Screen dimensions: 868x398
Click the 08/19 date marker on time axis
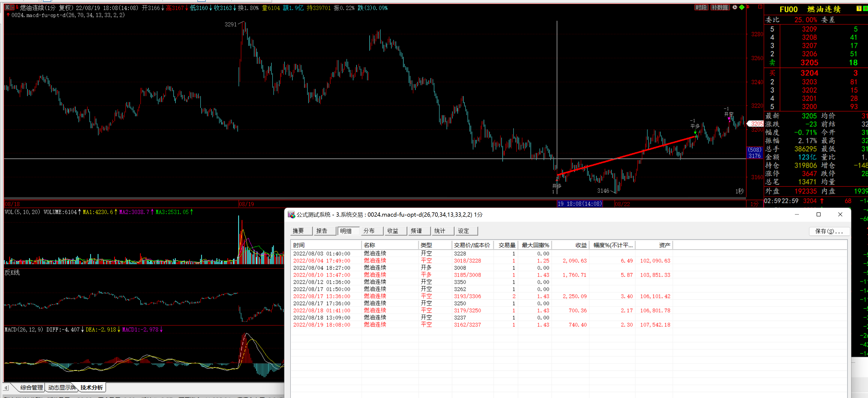point(246,204)
